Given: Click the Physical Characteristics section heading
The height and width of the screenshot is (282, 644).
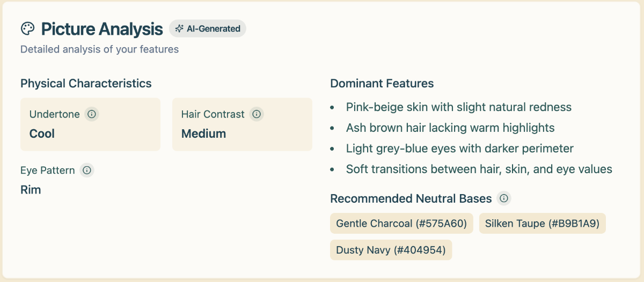Looking at the screenshot, I should coord(86,84).
